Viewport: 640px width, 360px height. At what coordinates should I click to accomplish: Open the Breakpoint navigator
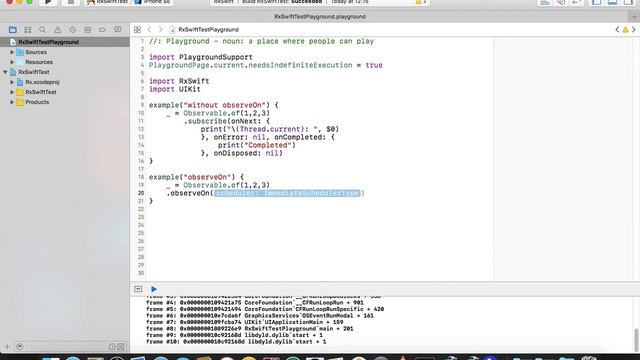(x=102, y=29)
